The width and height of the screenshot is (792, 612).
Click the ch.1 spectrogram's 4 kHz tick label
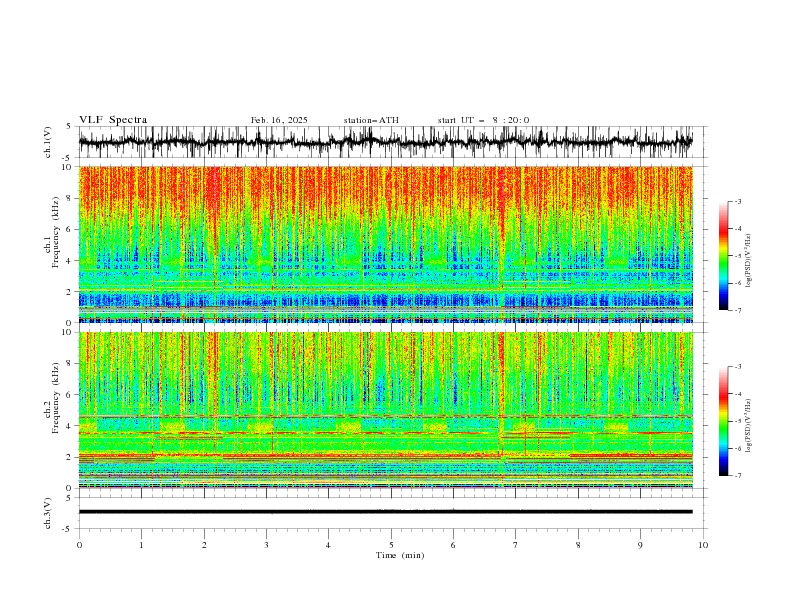point(70,261)
